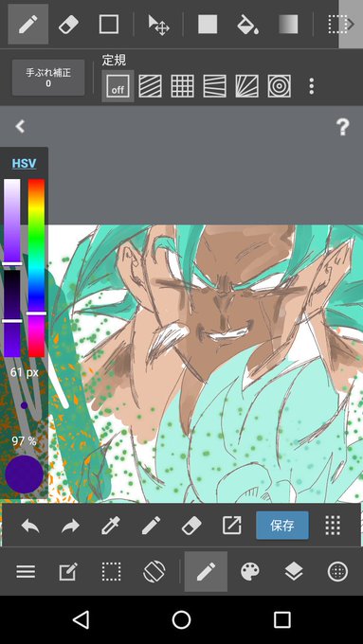Go back with the left chevron
The width and height of the screenshot is (363, 644).
click(x=20, y=127)
